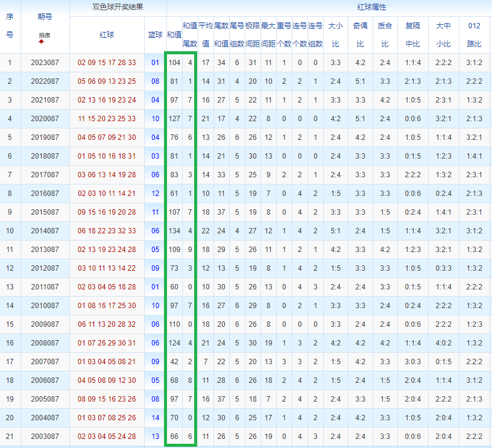Click the 红球属性 group header

[371, 7]
